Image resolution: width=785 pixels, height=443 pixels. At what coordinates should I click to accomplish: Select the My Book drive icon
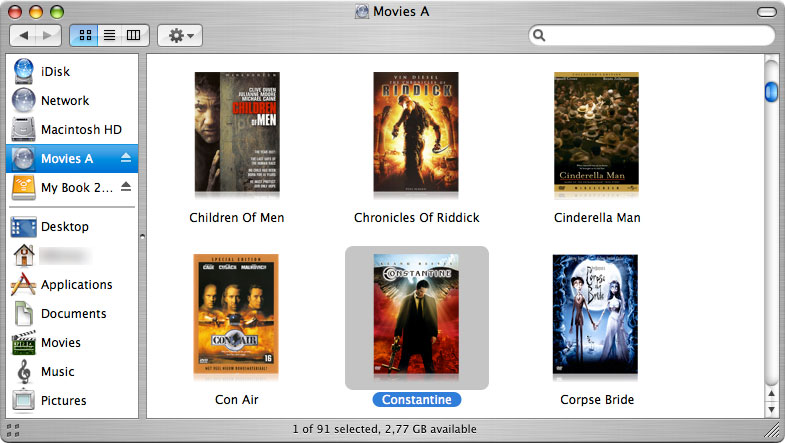(24, 187)
